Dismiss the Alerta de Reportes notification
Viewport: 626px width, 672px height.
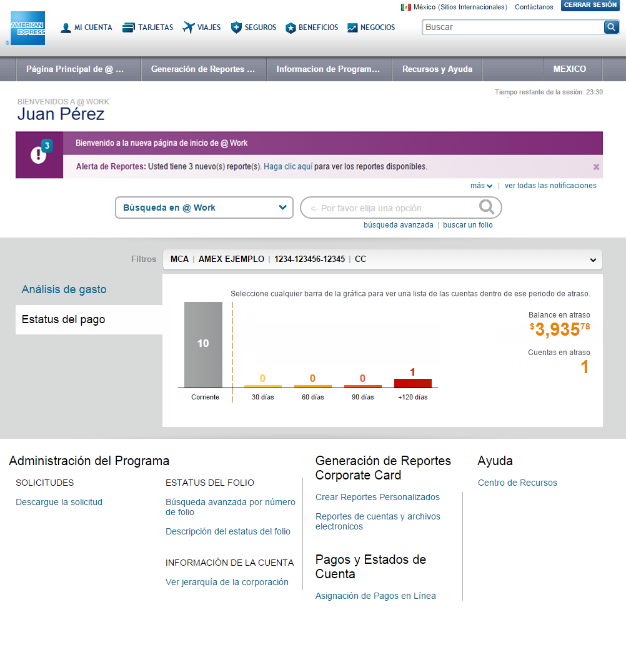[596, 167]
